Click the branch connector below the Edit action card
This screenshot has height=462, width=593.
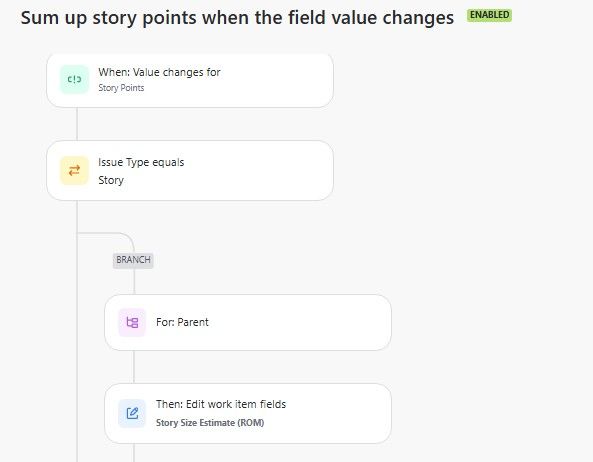click(x=134, y=453)
